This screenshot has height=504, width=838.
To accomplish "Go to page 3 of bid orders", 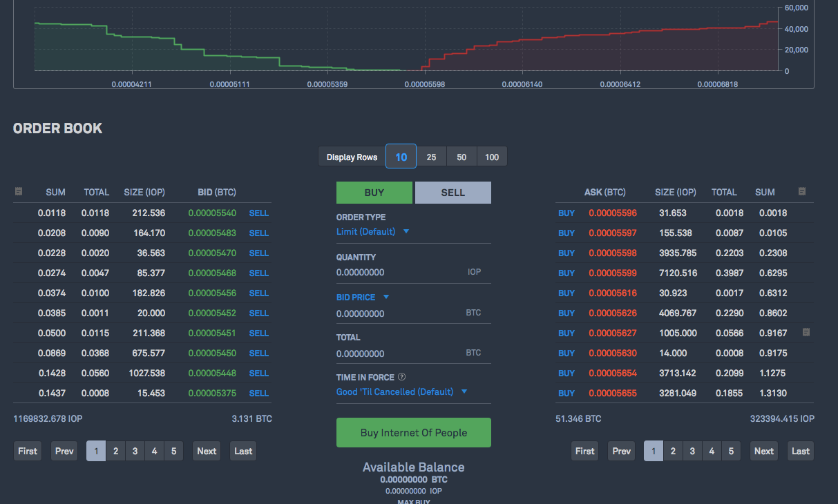I will click(x=135, y=451).
